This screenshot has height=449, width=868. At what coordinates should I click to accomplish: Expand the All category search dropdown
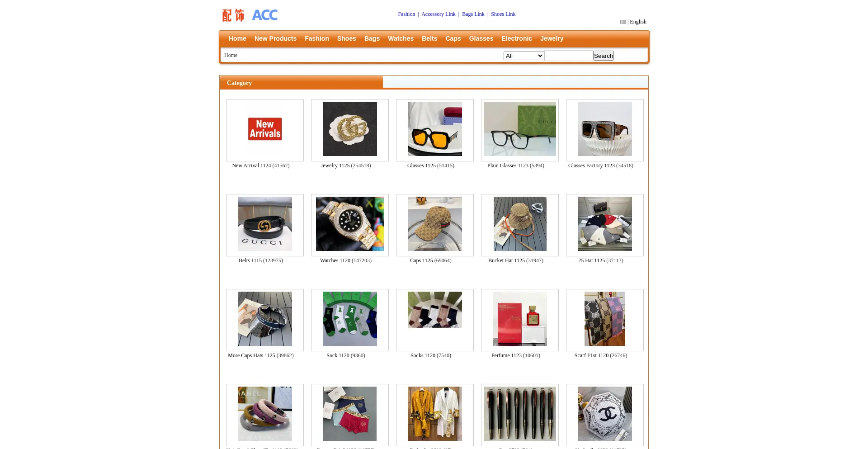pos(524,56)
